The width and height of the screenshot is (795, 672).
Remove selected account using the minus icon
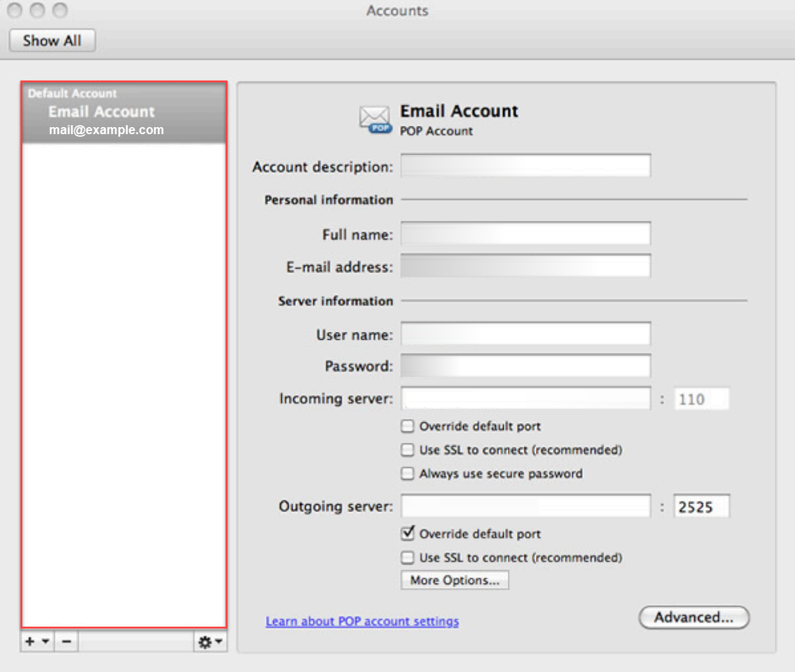(66, 641)
